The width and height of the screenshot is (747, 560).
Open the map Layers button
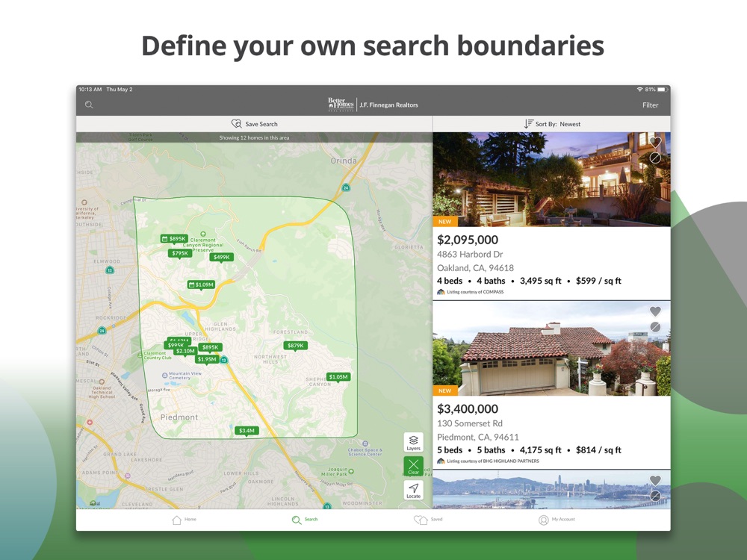point(414,442)
